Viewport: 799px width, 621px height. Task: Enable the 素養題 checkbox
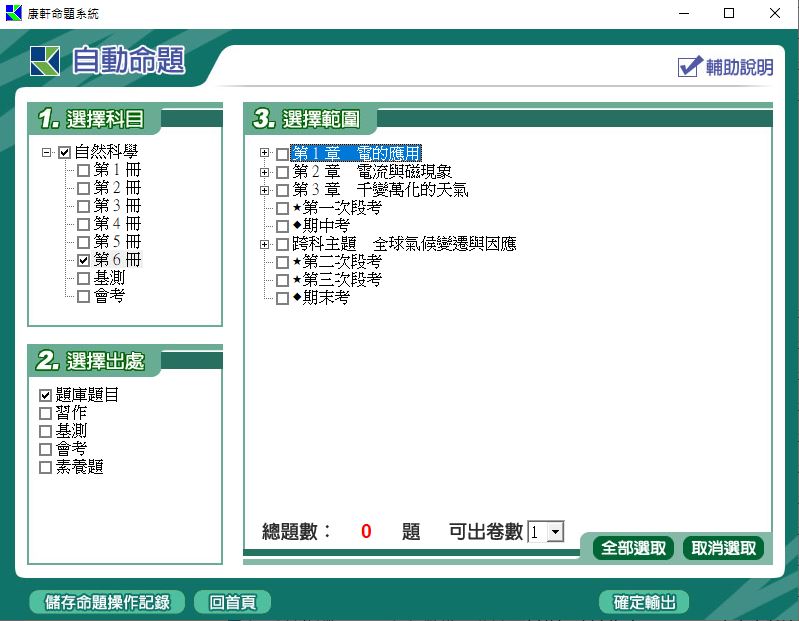45,468
